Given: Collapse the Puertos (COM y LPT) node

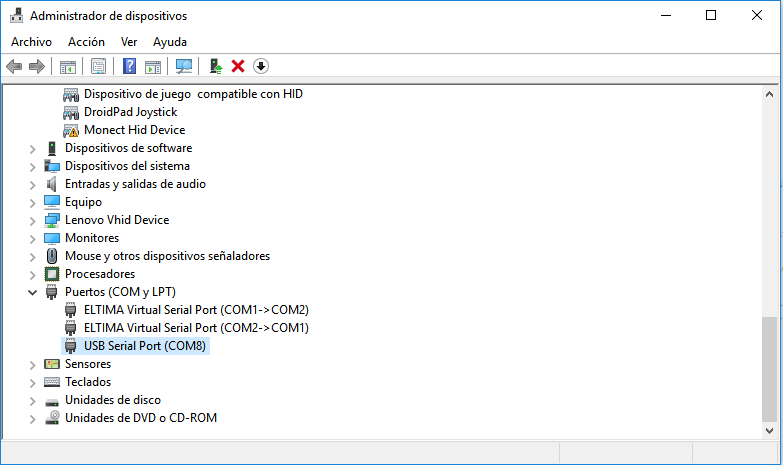Looking at the screenshot, I should click(32, 293).
